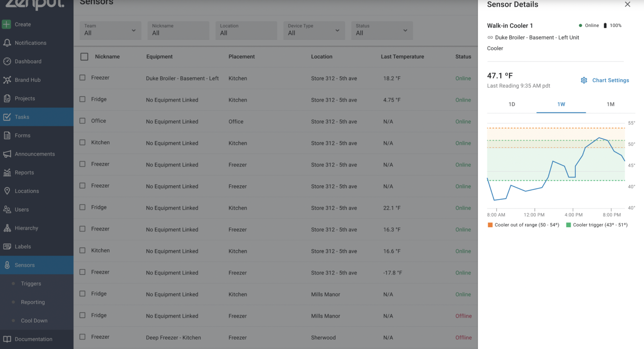
Task: Check the Freezer 18.2 °F row checkbox
Action: [x=82, y=77]
